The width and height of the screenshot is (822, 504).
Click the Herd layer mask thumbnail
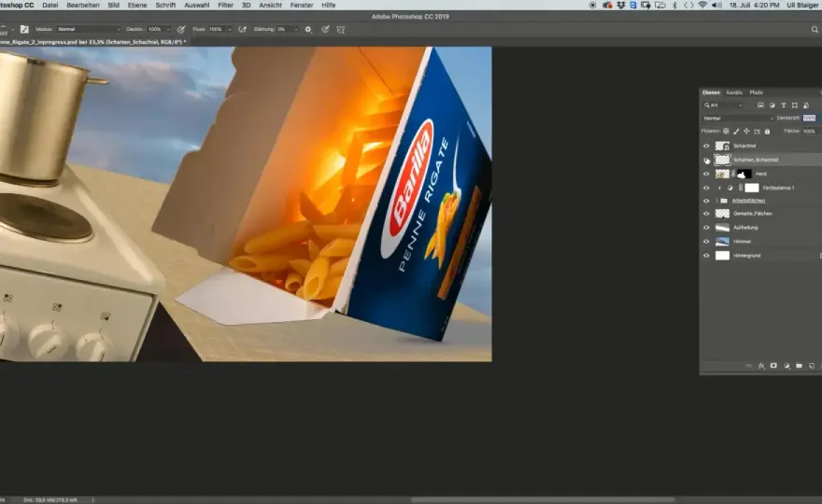(x=744, y=174)
